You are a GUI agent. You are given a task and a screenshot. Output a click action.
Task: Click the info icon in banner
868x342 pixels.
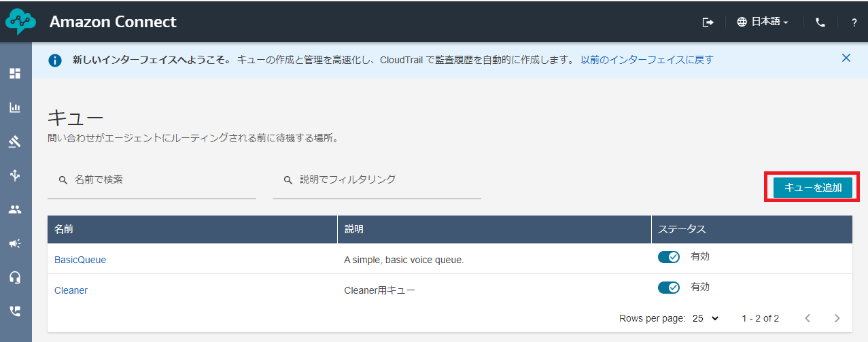[x=55, y=61]
